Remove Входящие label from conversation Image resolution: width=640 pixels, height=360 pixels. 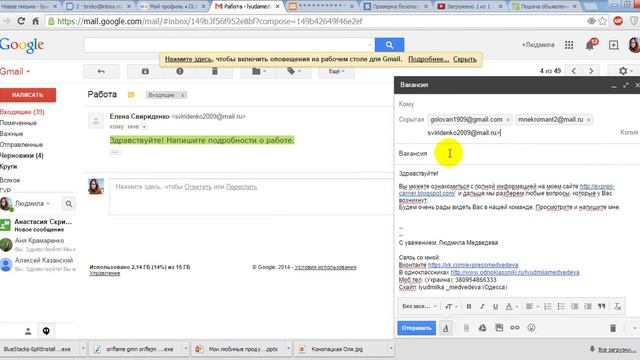[x=182, y=95]
